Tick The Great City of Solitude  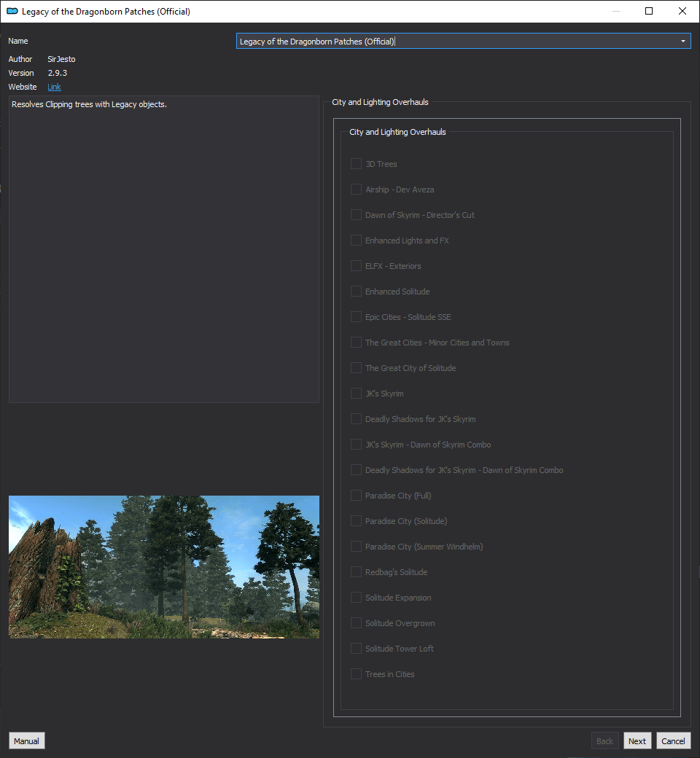point(356,368)
